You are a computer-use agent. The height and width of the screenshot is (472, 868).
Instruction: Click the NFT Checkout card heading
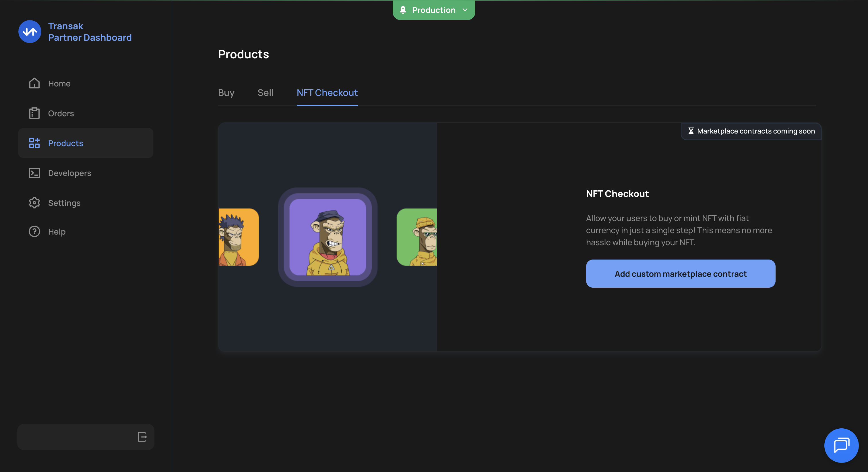click(x=617, y=194)
